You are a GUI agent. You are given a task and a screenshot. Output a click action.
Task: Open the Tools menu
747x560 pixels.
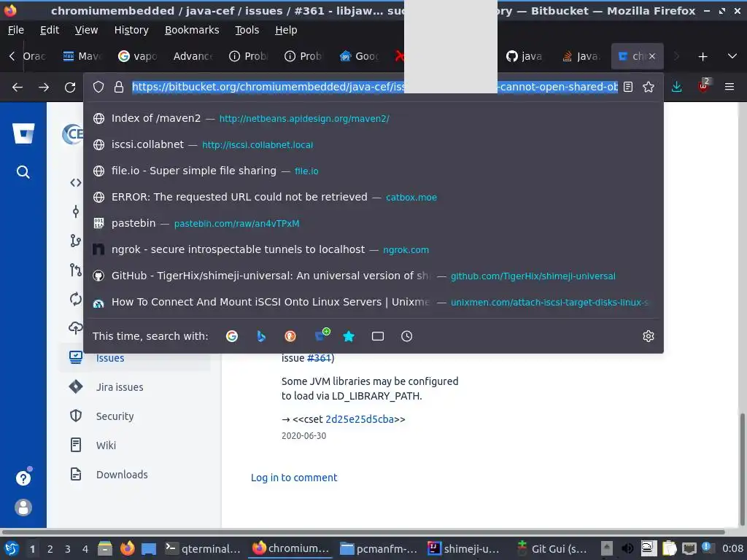247,30
